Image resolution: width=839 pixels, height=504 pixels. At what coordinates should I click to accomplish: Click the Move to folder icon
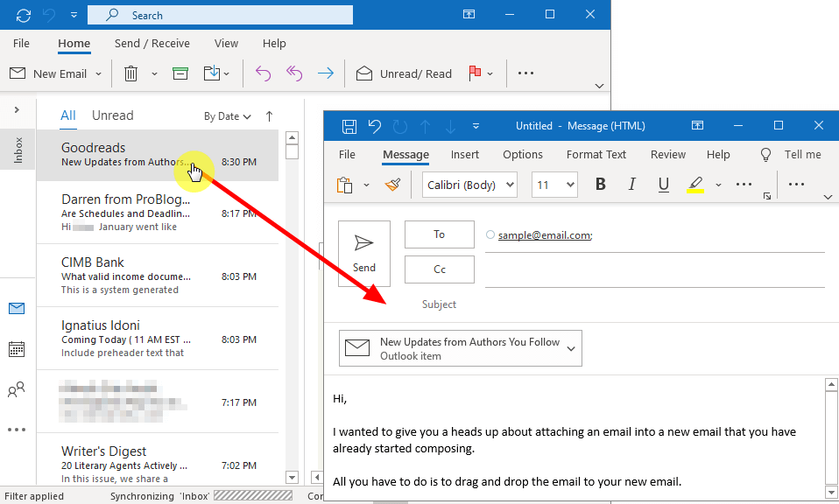point(212,73)
